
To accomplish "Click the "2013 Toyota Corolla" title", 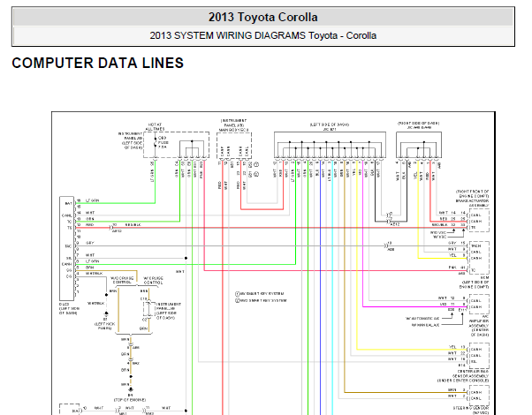I will point(263,17).
